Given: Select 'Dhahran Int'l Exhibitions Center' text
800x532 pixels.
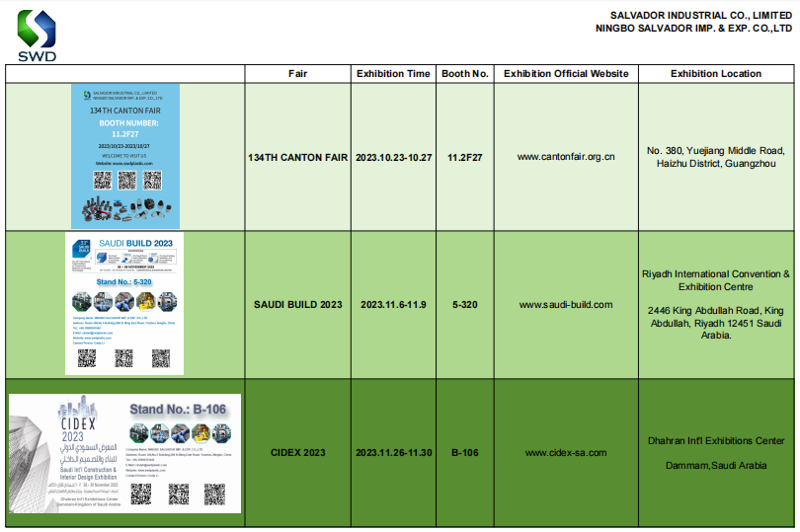Looking at the screenshot, I should click(716, 440).
